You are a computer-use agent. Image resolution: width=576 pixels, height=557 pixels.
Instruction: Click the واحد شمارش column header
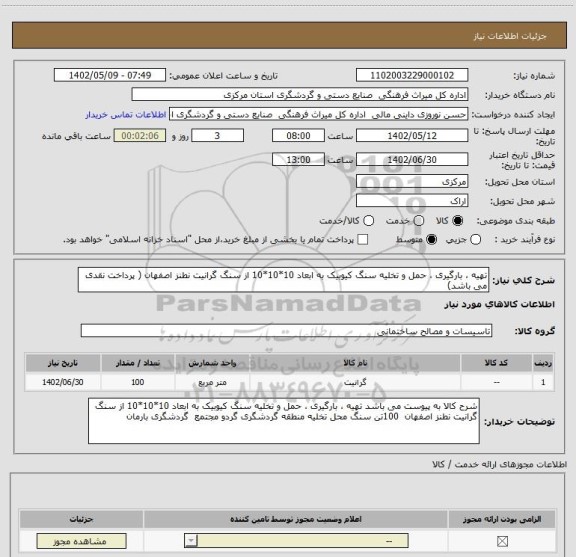point(212,363)
